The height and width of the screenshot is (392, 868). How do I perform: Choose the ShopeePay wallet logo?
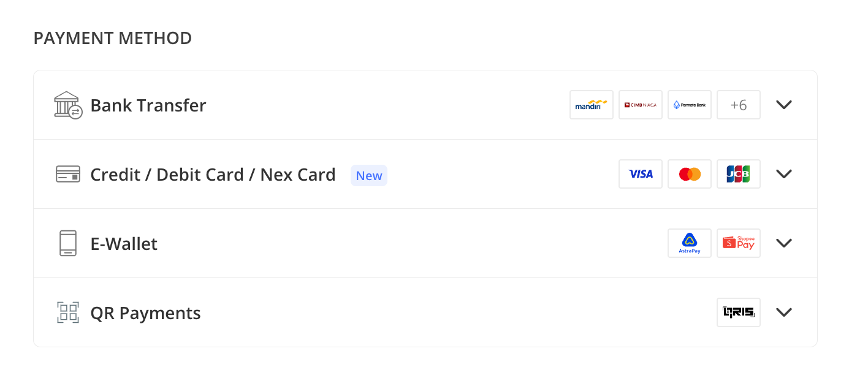click(738, 243)
